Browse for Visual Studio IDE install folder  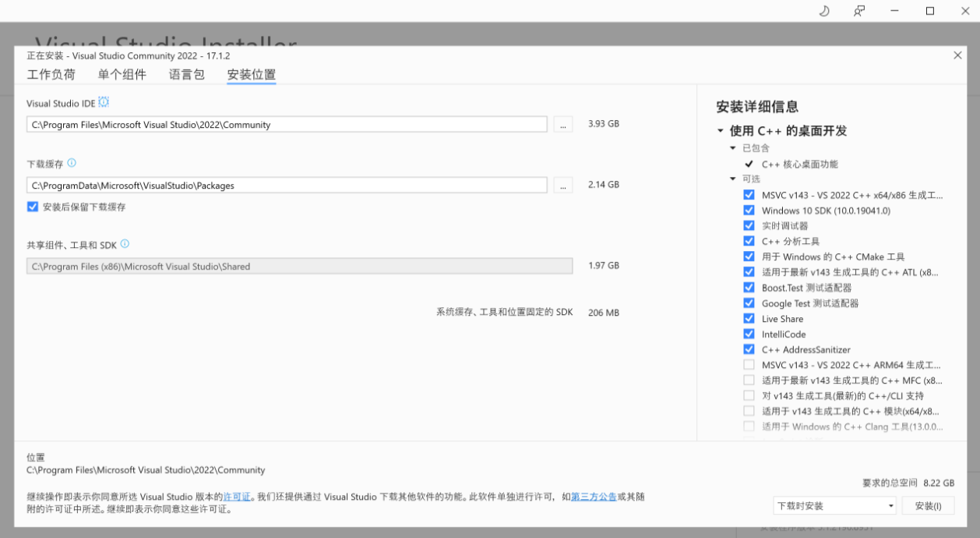tap(563, 125)
